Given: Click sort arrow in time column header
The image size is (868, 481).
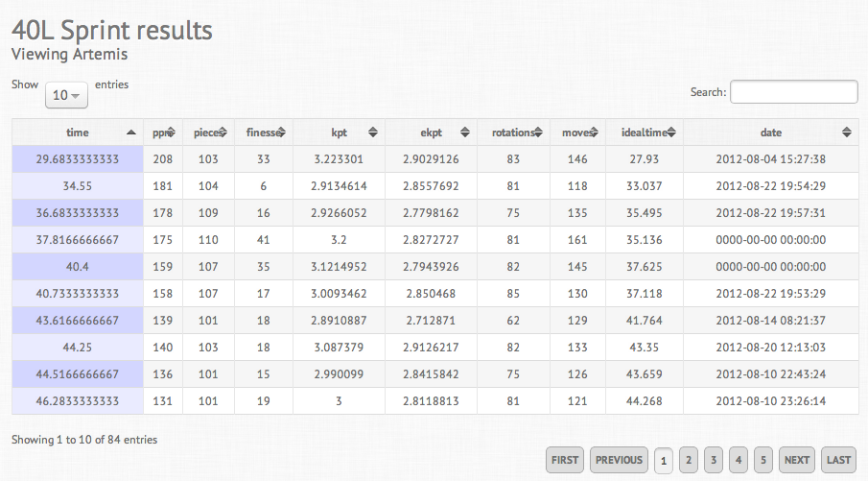Looking at the screenshot, I should pos(130,132).
